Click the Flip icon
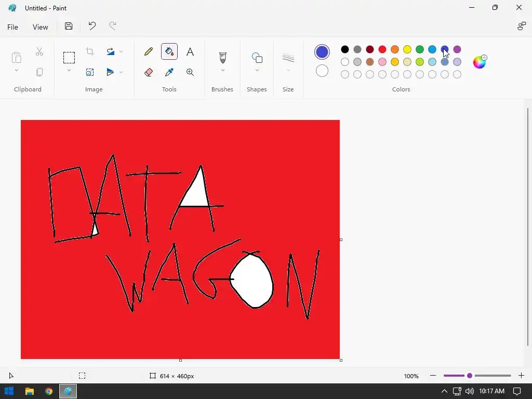532x399 pixels. tap(110, 72)
